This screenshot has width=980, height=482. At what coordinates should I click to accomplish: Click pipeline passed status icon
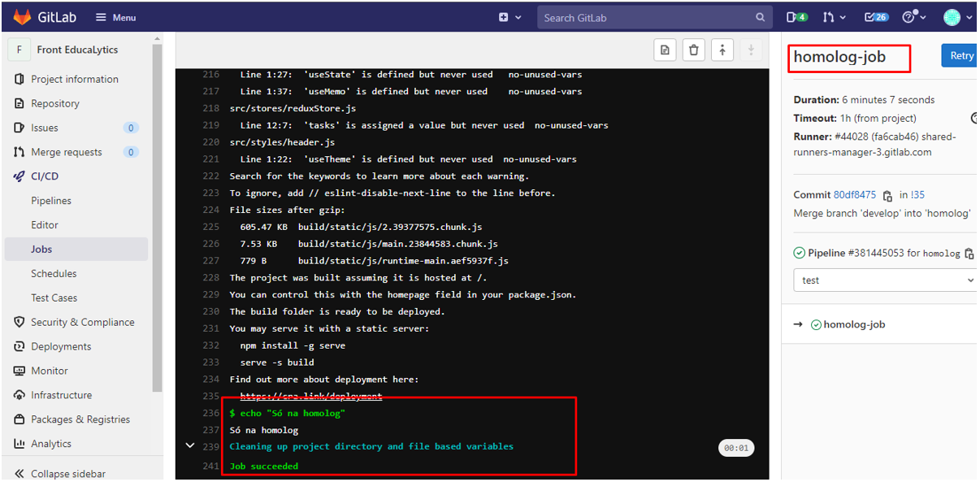click(x=800, y=253)
